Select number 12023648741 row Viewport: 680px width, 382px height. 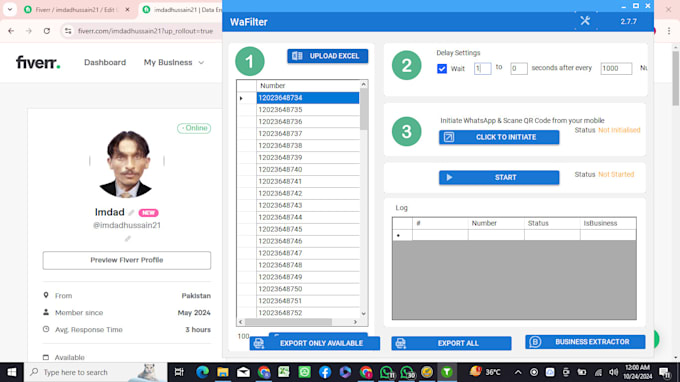pos(307,181)
